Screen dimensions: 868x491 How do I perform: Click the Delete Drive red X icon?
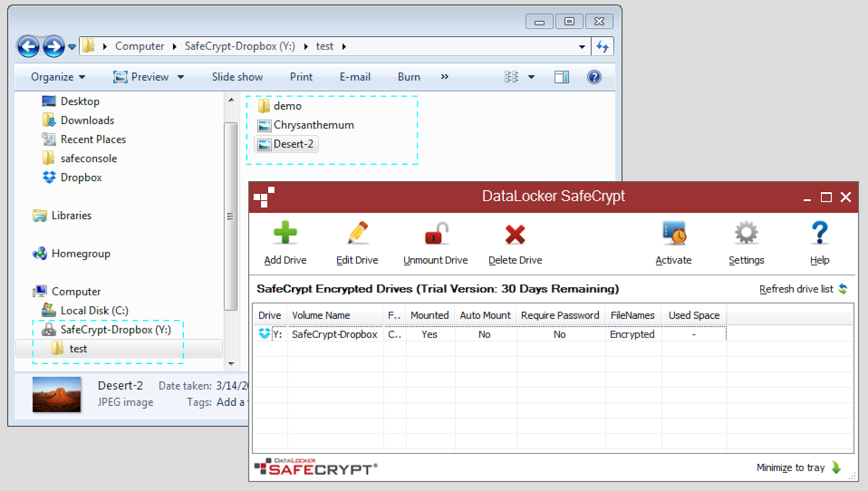[515, 234]
